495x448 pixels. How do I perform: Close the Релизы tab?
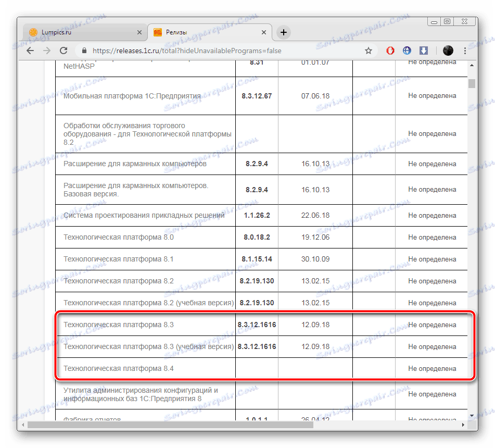point(264,32)
